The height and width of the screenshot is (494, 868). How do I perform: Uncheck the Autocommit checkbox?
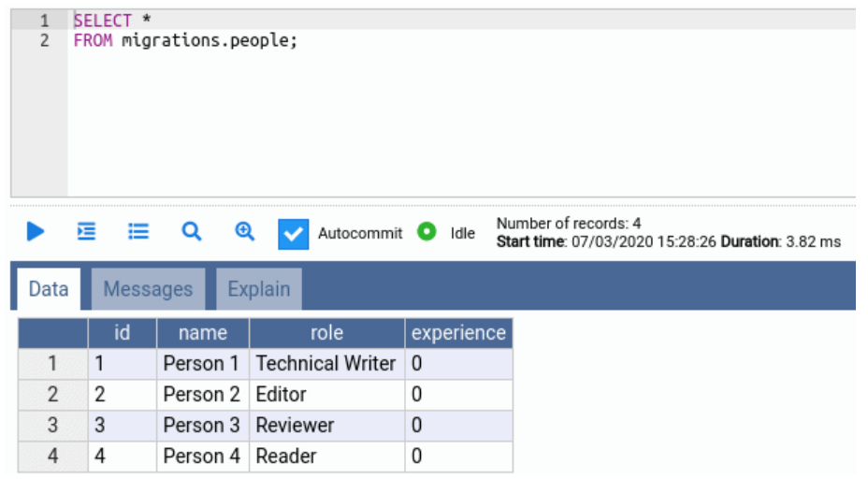point(294,234)
